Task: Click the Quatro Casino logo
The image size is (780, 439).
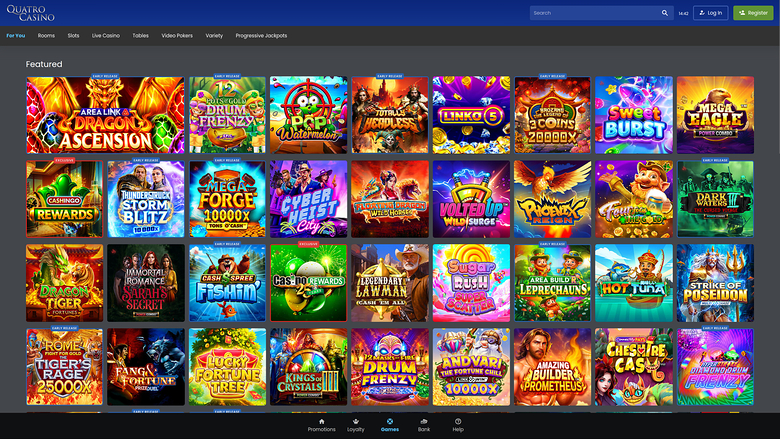Action: point(30,13)
